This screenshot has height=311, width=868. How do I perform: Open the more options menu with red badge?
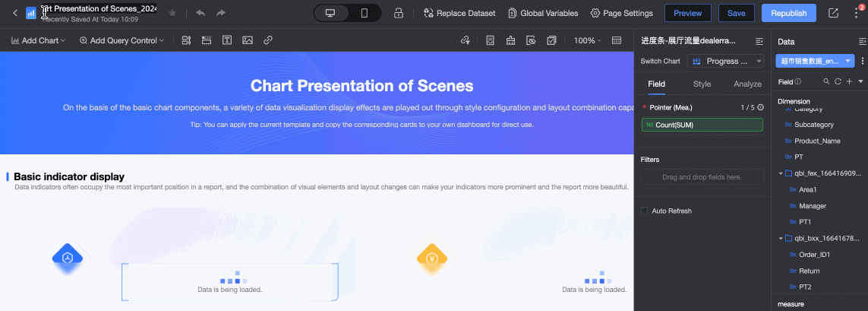pos(857,13)
